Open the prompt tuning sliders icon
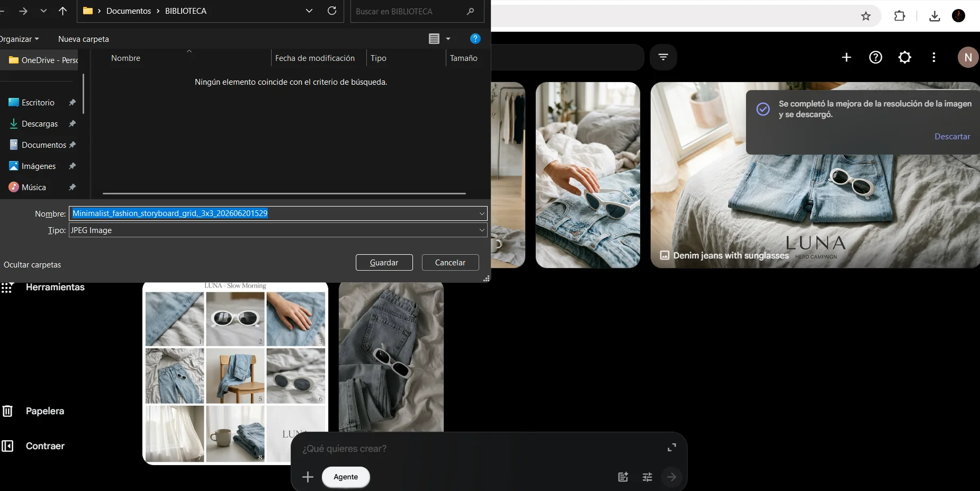Image resolution: width=980 pixels, height=491 pixels. (x=648, y=477)
